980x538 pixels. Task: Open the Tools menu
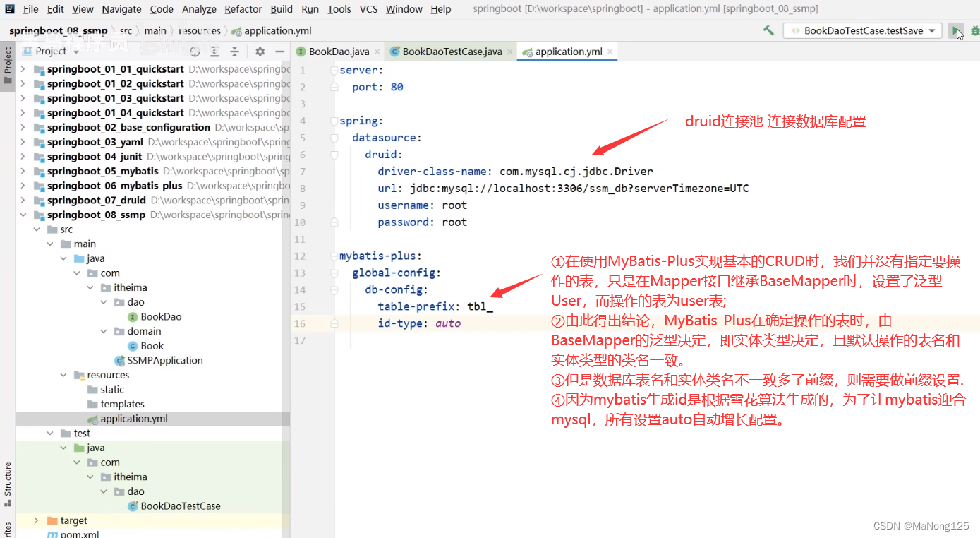[339, 9]
